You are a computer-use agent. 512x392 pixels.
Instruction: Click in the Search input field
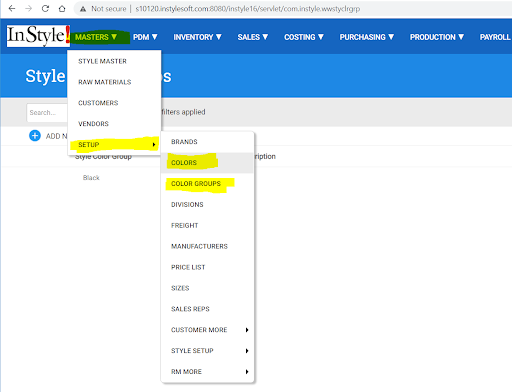pos(47,113)
